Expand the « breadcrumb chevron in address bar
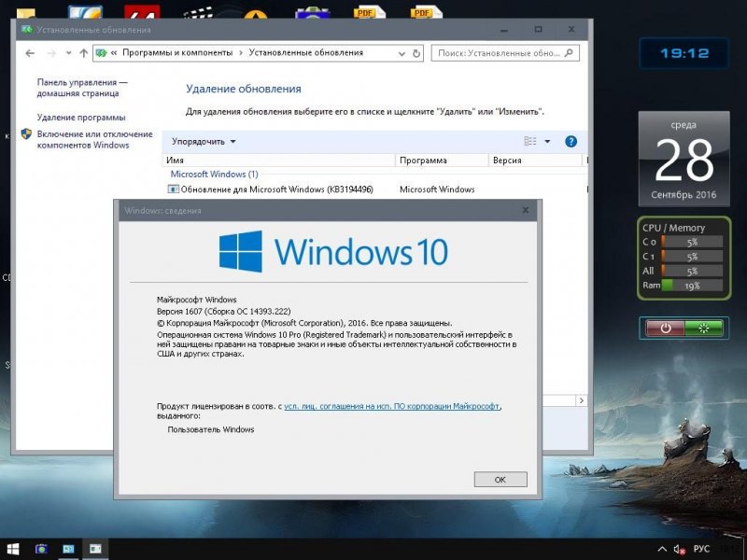Viewport: 747px width, 560px height. tap(114, 53)
